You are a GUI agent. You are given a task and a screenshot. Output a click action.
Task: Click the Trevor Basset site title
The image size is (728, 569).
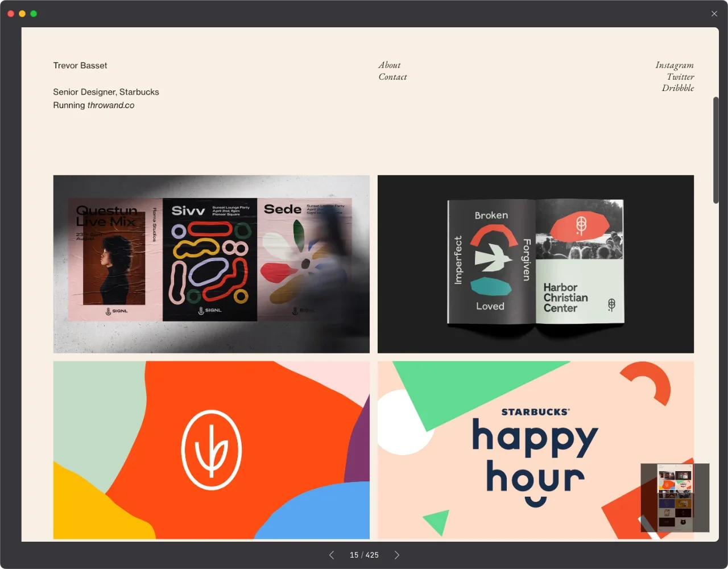point(80,65)
